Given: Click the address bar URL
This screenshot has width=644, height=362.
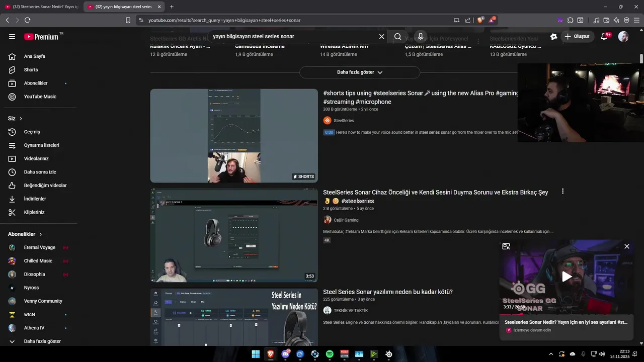Looking at the screenshot, I should click(224, 20).
